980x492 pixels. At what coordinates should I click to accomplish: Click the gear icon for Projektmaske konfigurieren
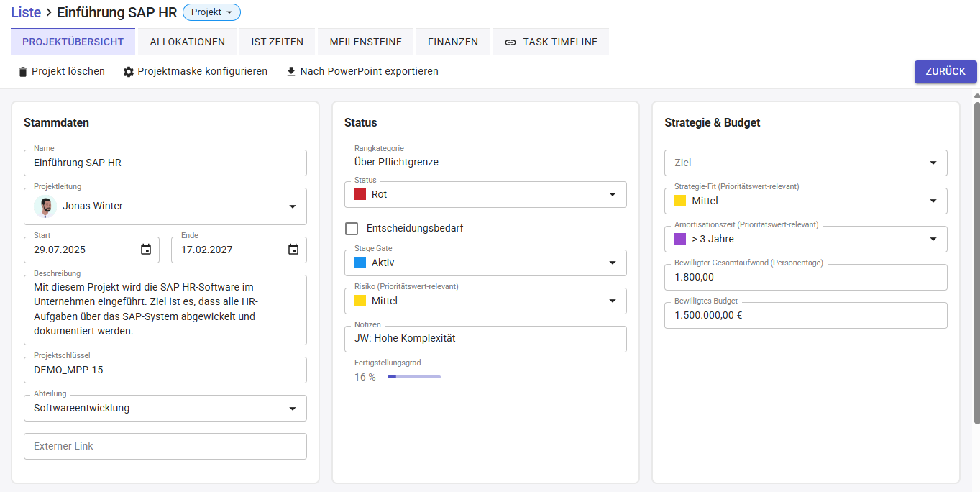pos(129,72)
